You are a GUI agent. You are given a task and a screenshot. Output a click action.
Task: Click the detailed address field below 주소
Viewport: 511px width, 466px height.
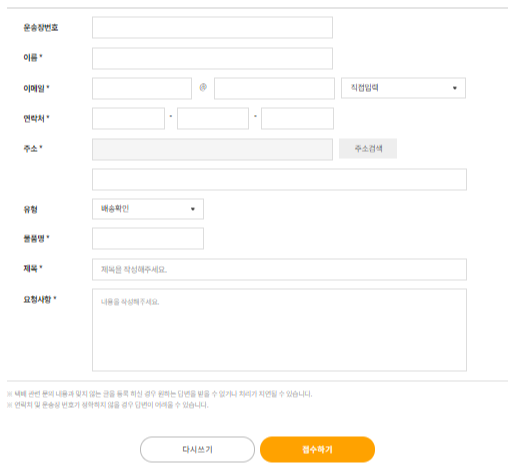click(x=279, y=179)
